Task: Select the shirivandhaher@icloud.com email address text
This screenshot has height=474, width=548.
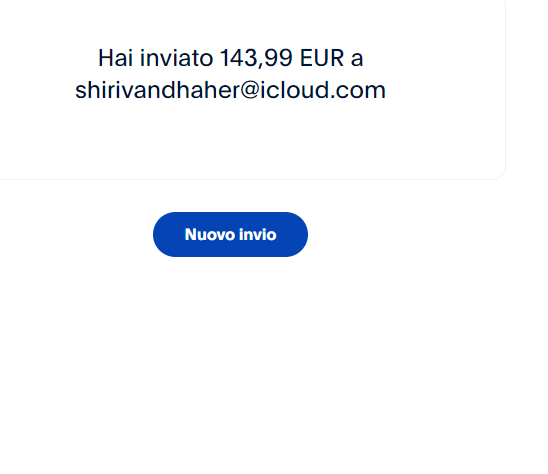Action: click(x=230, y=90)
